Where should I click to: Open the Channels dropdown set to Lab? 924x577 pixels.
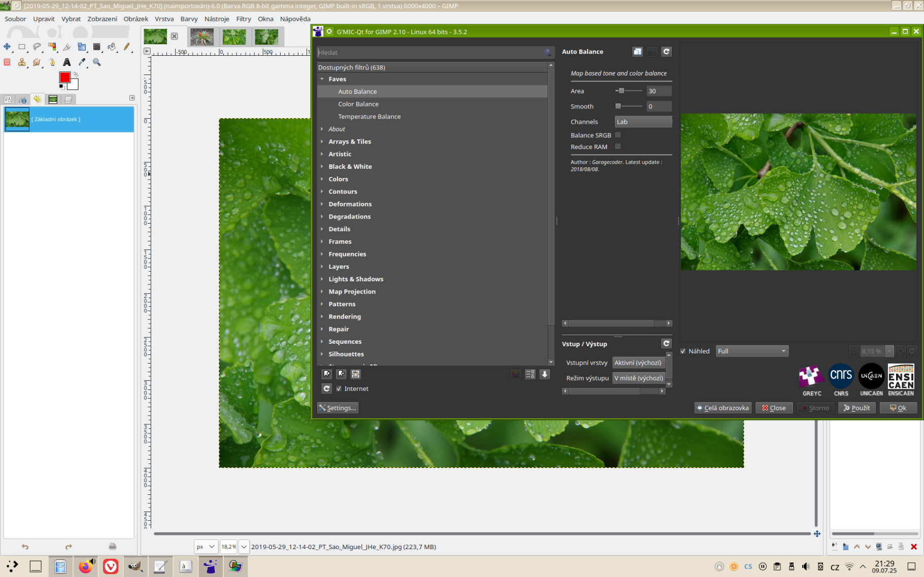click(x=643, y=122)
